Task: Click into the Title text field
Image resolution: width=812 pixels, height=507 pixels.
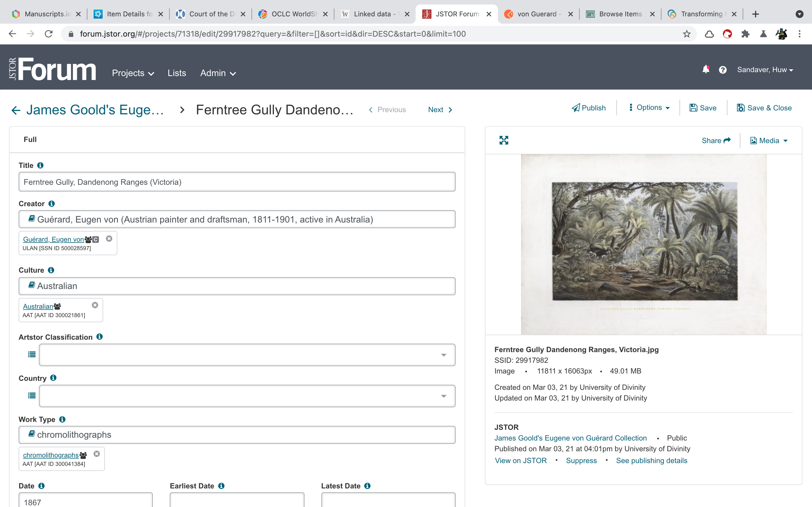Action: pyautogui.click(x=237, y=182)
